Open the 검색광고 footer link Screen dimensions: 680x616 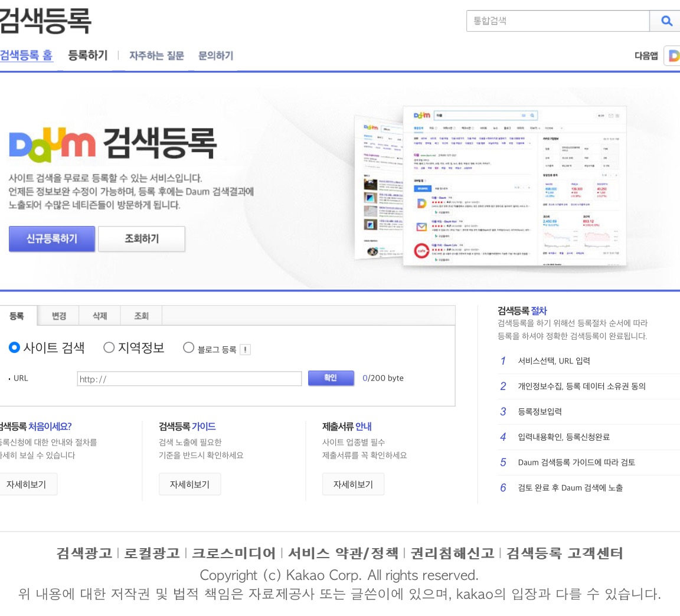click(84, 553)
